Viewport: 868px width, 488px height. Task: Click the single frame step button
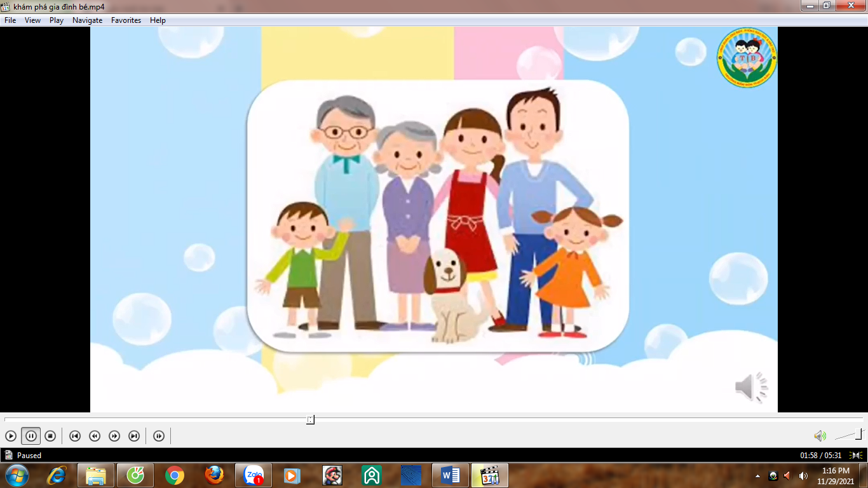tap(159, 436)
